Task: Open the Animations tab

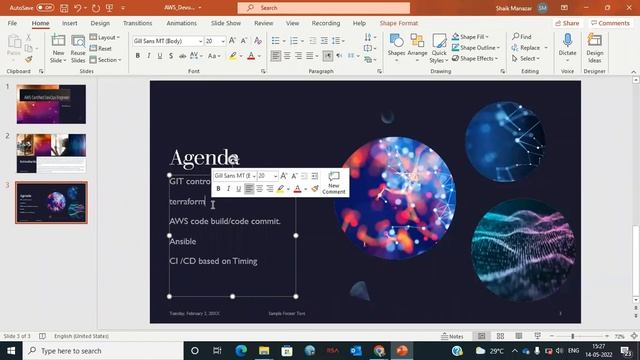Action: [x=182, y=23]
